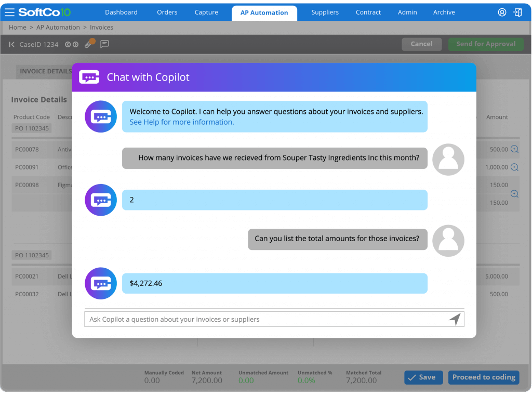Image resolution: width=532 pixels, height=394 pixels.
Task: Click the Unmatched Amount 0.00 value
Action: point(246,381)
